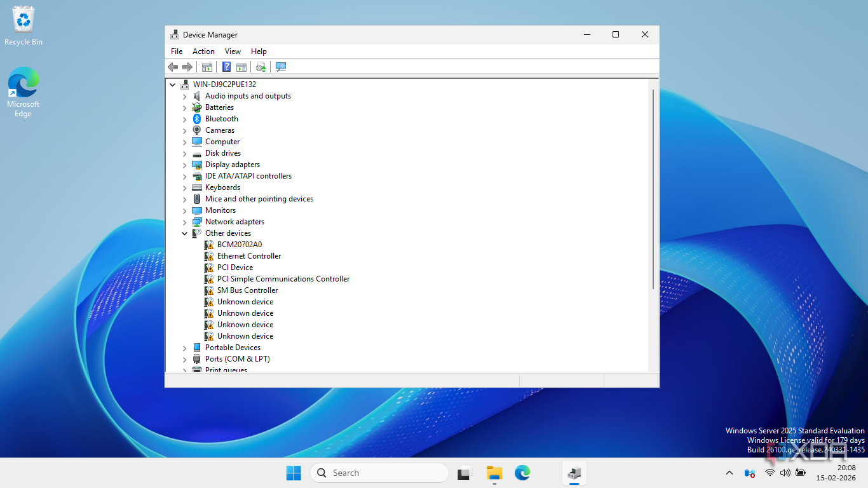Image resolution: width=868 pixels, height=488 pixels.
Task: Select the BCM20702A0 device
Action: click(x=240, y=245)
